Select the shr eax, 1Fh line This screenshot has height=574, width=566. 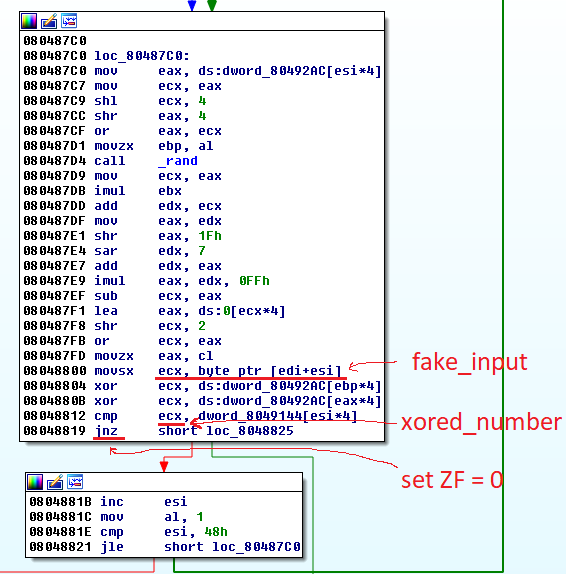[x=122, y=236]
